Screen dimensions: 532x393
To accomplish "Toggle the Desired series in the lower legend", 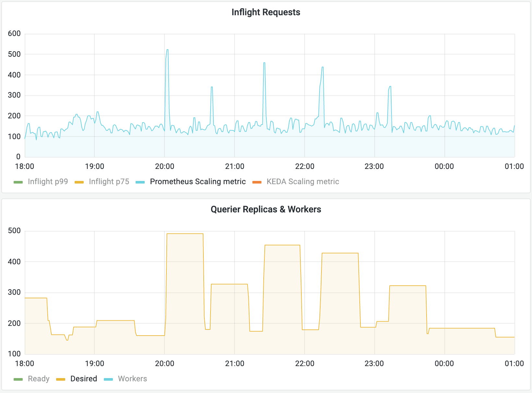I will click(84, 379).
